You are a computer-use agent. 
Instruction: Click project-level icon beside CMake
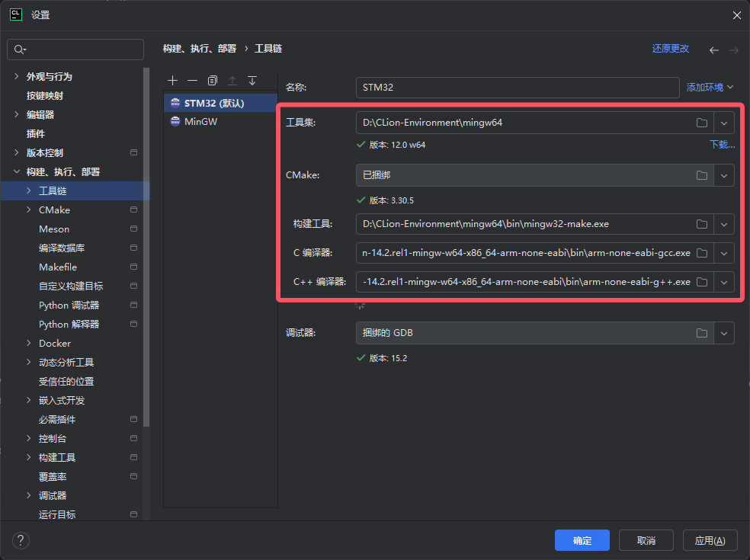pos(133,210)
